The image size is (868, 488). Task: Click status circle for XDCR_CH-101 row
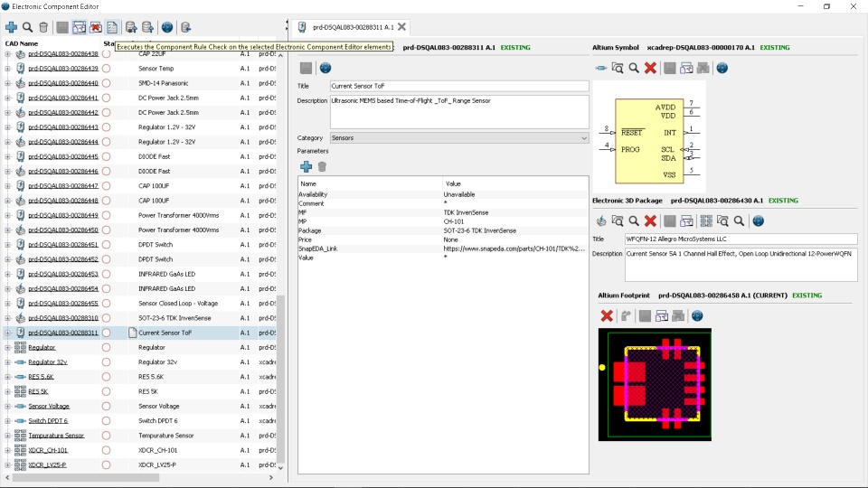click(107, 450)
